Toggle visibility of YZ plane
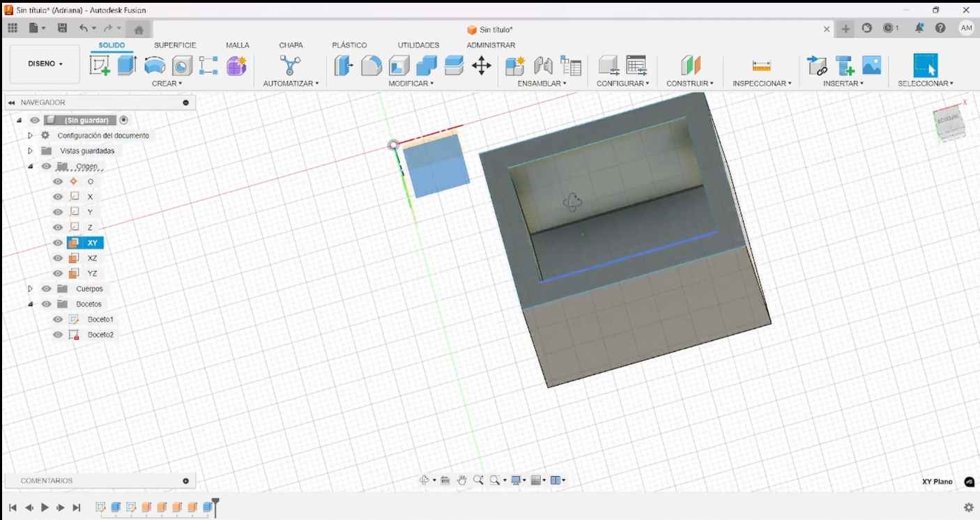The width and height of the screenshot is (980, 520). [58, 273]
